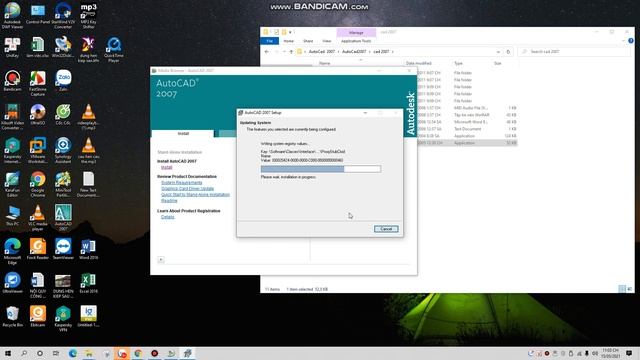Go back using File Explorer back arrow
Viewport: 640px width, 360px height.
(267, 52)
